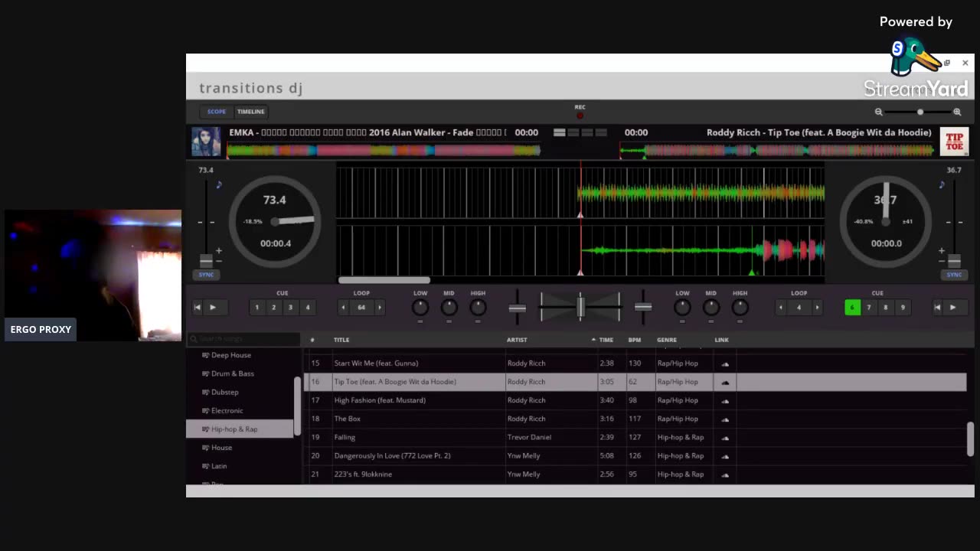Activate the 64-beat loop on left deck
Screen dimensions: 980x551
point(361,308)
